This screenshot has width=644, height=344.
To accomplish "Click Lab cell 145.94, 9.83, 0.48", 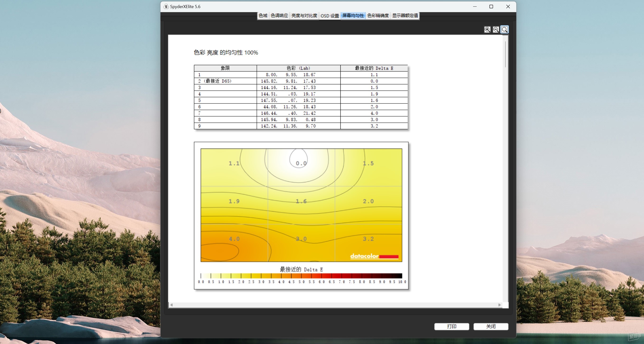I will coord(298,119).
